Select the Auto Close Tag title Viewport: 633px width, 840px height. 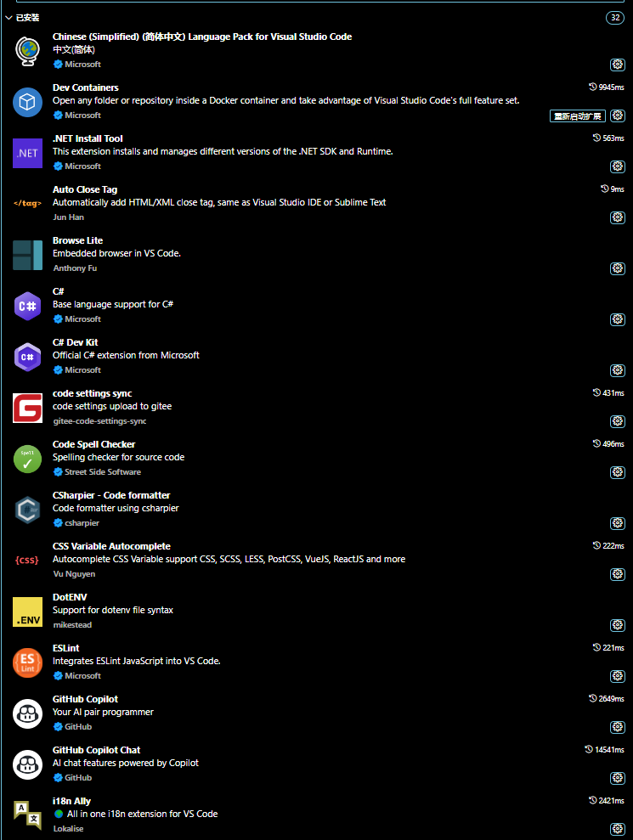(85, 189)
